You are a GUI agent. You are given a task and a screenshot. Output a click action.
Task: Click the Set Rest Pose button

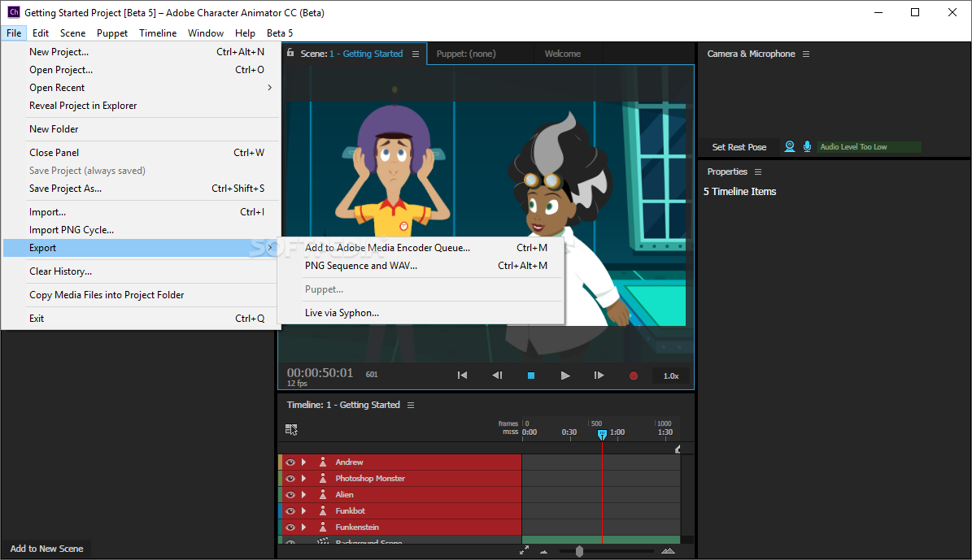tap(739, 147)
